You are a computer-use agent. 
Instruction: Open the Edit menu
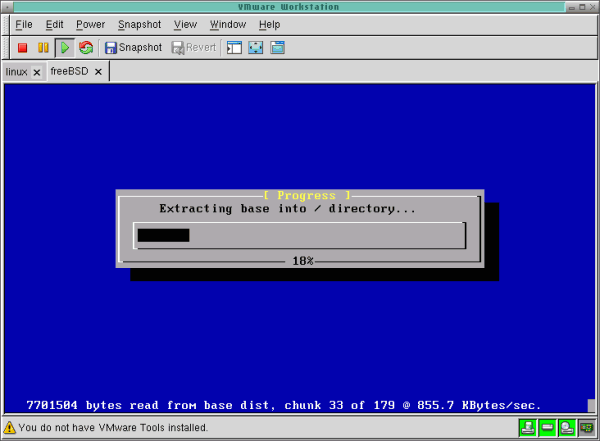pyautogui.click(x=54, y=24)
